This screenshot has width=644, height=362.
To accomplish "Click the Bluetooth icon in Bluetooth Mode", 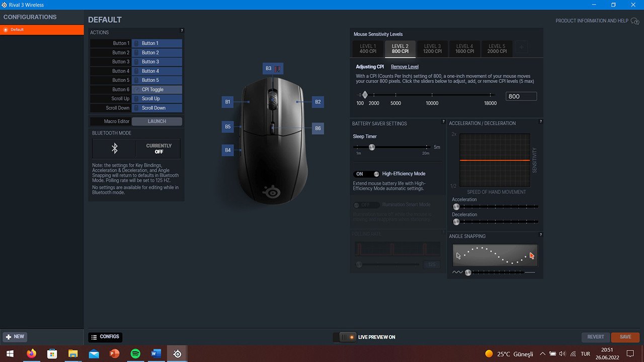I will point(114,148).
